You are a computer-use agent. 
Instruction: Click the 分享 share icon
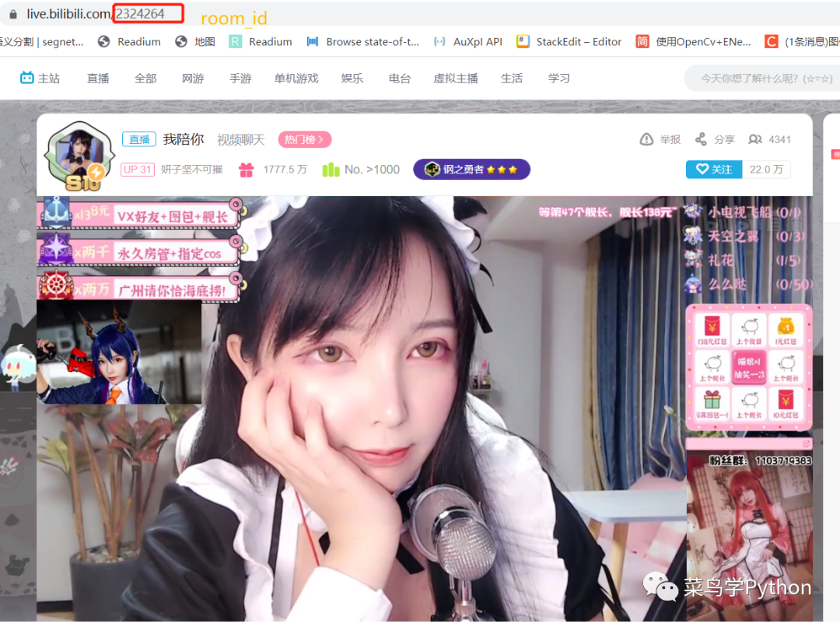(x=701, y=139)
